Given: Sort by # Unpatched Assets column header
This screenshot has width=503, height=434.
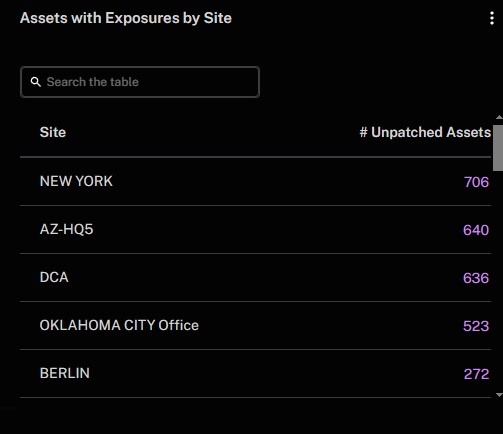Looking at the screenshot, I should (x=425, y=132).
